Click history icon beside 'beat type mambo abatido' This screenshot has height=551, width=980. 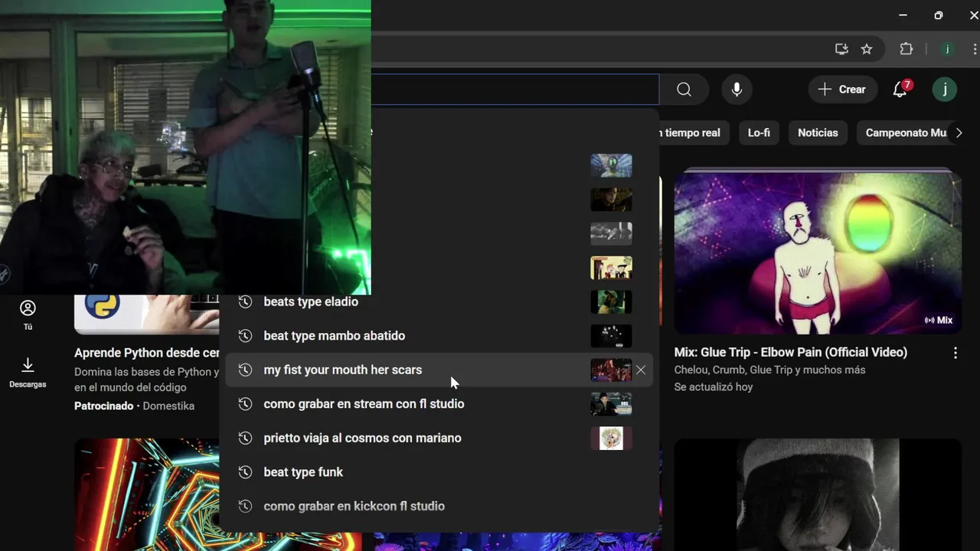coord(245,335)
